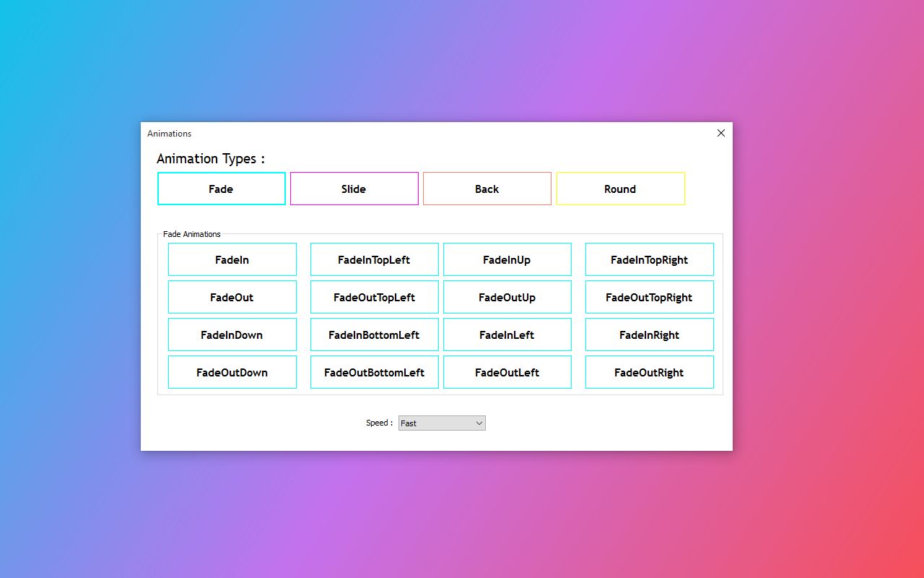
Task: Run the FadeOutRight animation
Action: pyautogui.click(x=650, y=372)
